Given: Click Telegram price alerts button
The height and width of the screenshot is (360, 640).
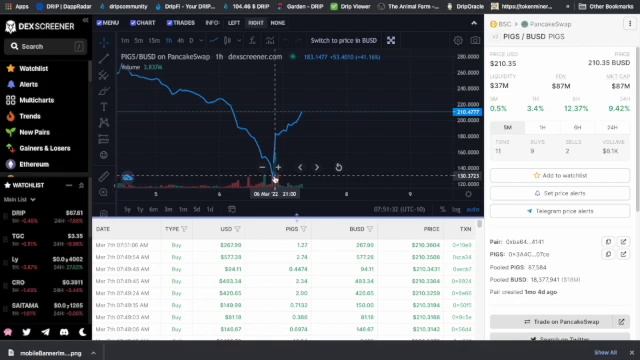Looking at the screenshot, I should (560, 211).
